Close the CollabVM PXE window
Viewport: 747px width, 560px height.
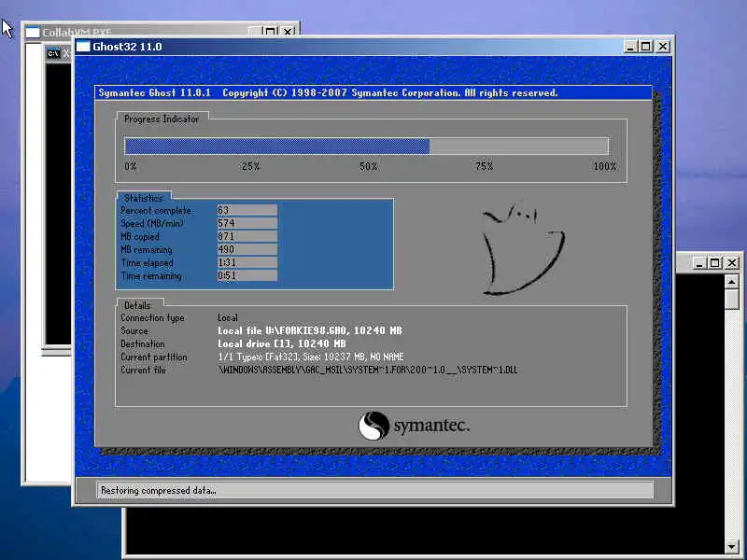[x=288, y=32]
